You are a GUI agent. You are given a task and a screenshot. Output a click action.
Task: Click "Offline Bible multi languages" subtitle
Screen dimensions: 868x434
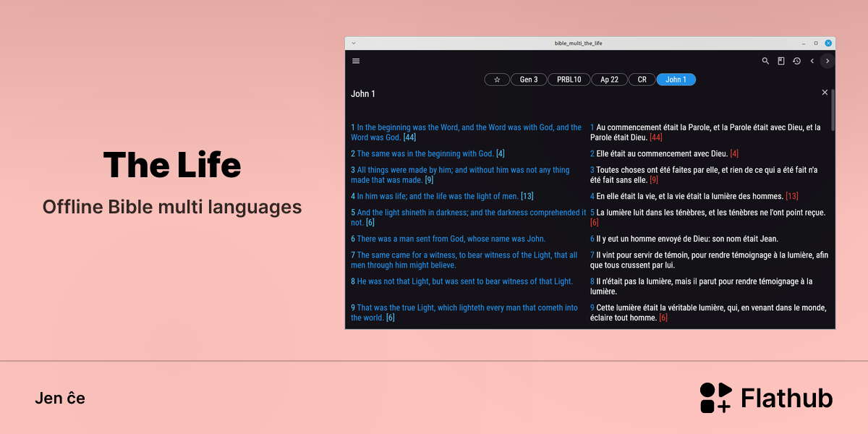coord(172,207)
